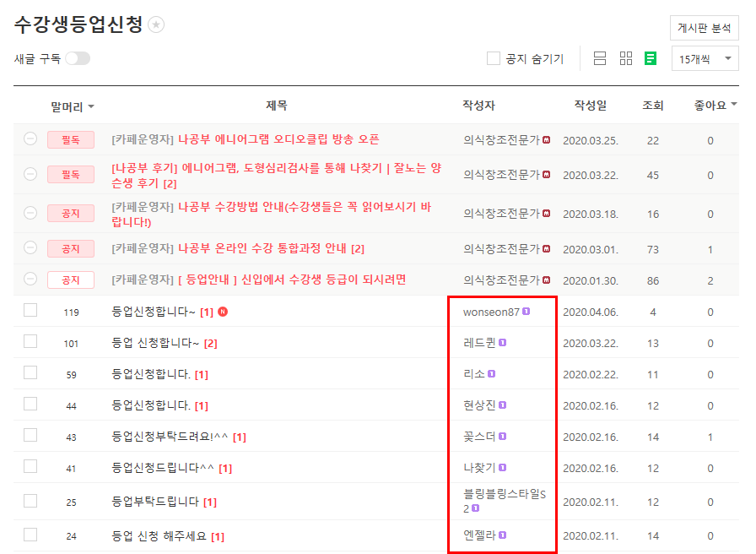756x554 pixels.
Task: Click level badge next to 엔젤라
Action: coord(502,535)
